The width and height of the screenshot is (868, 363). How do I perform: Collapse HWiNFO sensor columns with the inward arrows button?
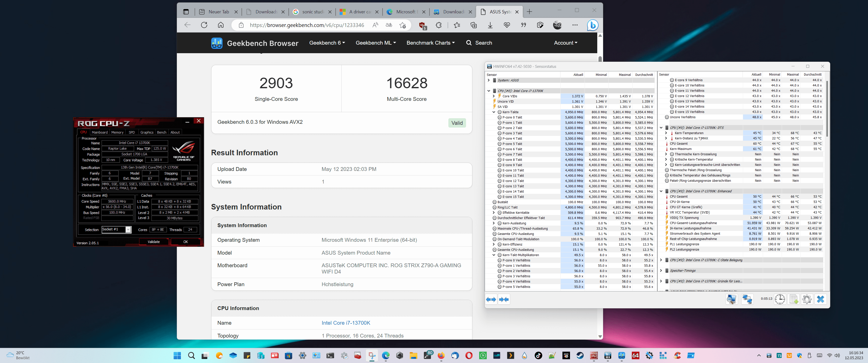click(x=504, y=299)
